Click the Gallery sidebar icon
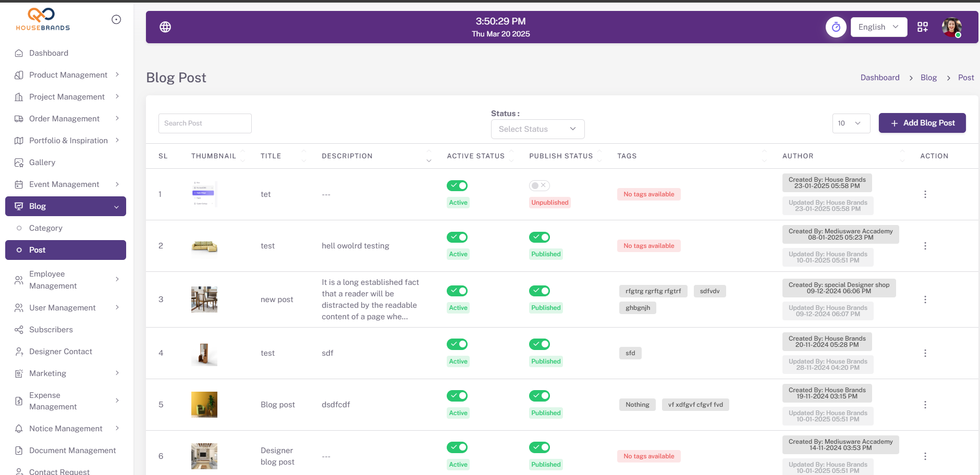Viewport: 980px width, 475px height. click(19, 162)
